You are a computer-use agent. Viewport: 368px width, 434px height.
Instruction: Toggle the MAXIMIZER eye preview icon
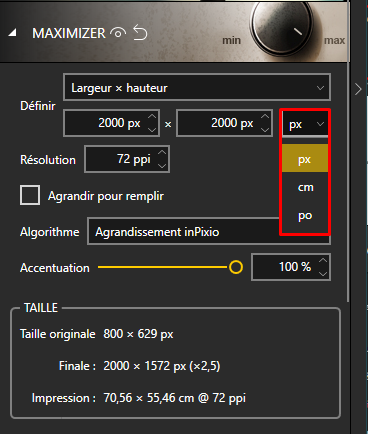pos(118,33)
